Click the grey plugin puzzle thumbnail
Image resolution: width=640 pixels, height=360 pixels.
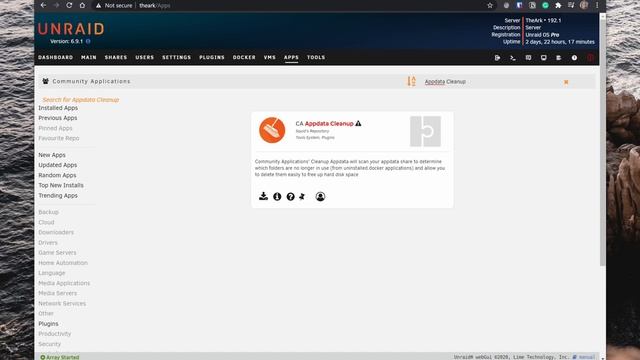coord(425,131)
